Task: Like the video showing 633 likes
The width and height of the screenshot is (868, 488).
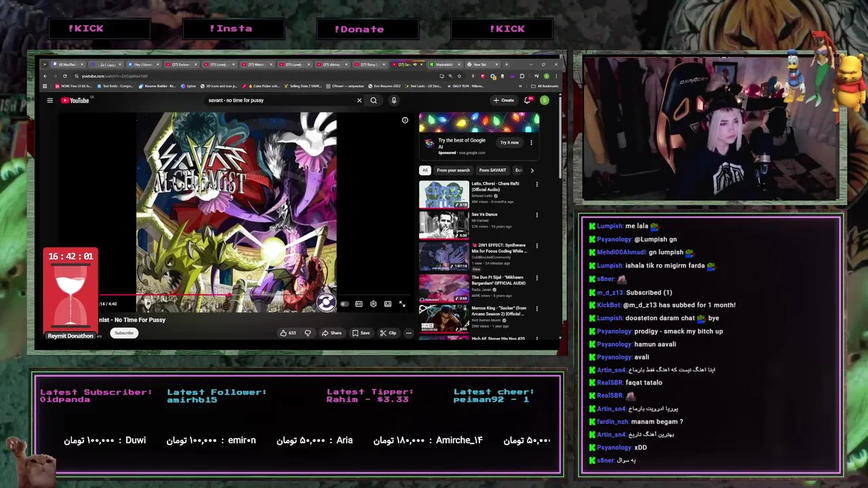Action: pos(288,333)
